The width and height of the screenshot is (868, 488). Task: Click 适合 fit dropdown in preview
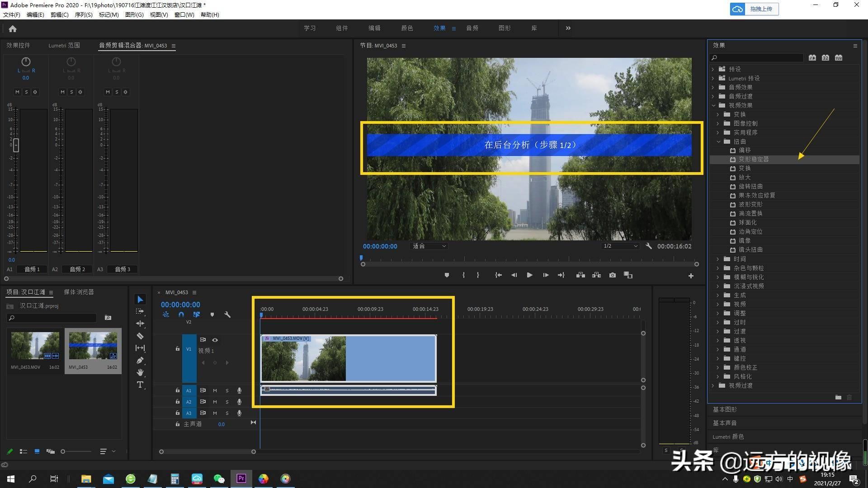(429, 246)
